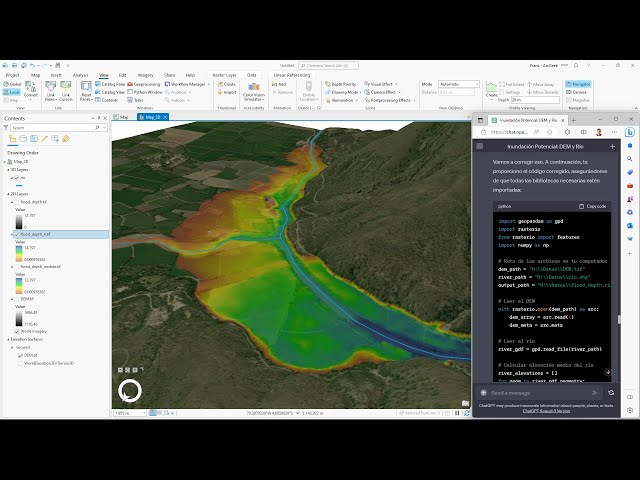This screenshot has width=640, height=480.
Task: Open the notifications bell
Action: pyautogui.click(x=576, y=65)
